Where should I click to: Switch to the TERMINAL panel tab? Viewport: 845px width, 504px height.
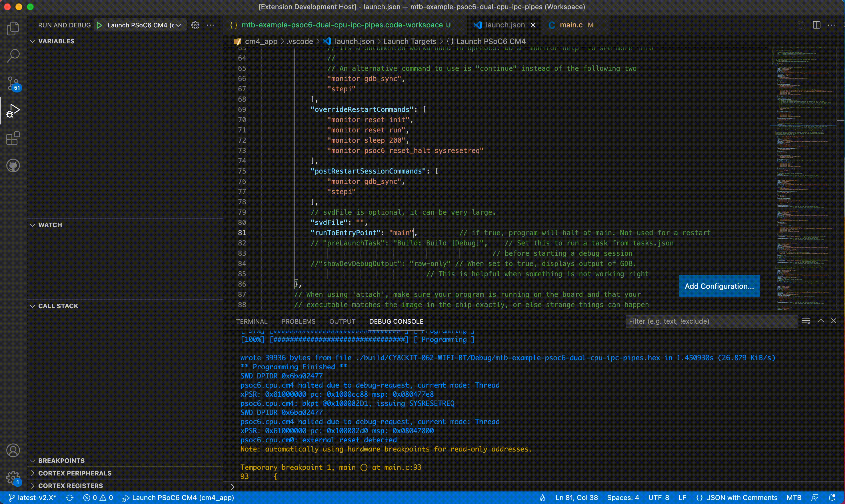tap(251, 321)
